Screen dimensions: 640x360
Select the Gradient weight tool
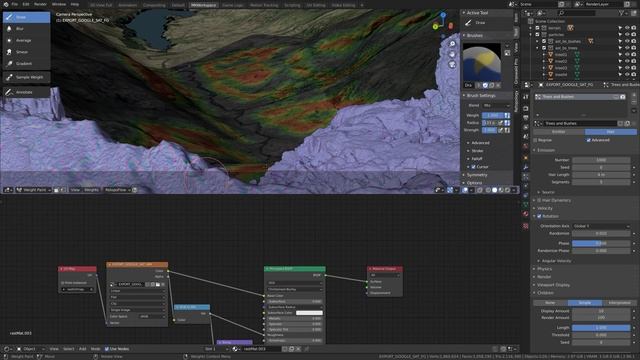click(x=27, y=63)
